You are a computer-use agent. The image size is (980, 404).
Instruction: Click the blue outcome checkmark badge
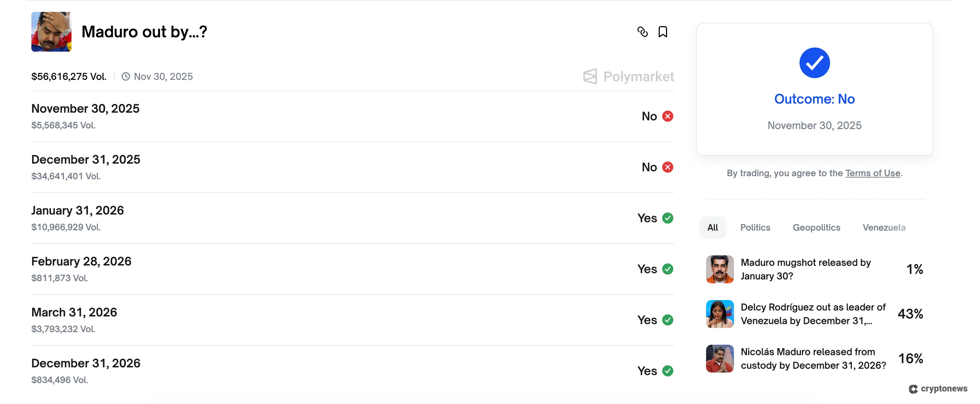(x=814, y=63)
